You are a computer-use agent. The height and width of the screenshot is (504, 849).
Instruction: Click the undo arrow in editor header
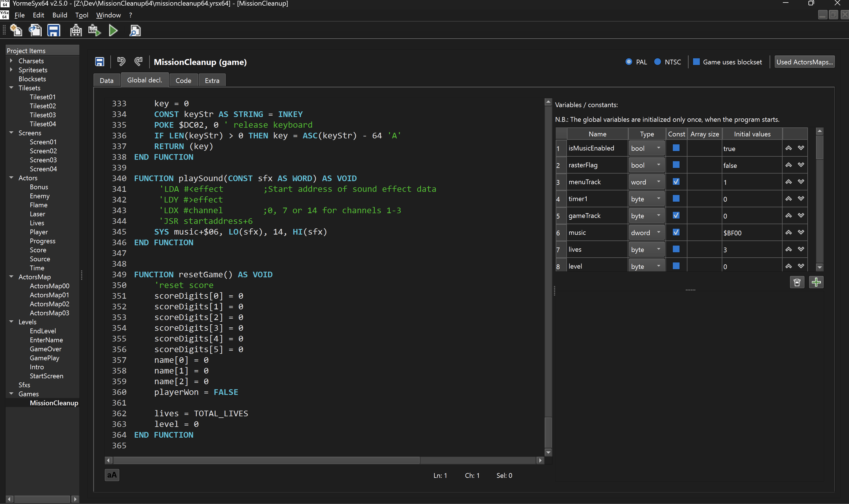(121, 62)
